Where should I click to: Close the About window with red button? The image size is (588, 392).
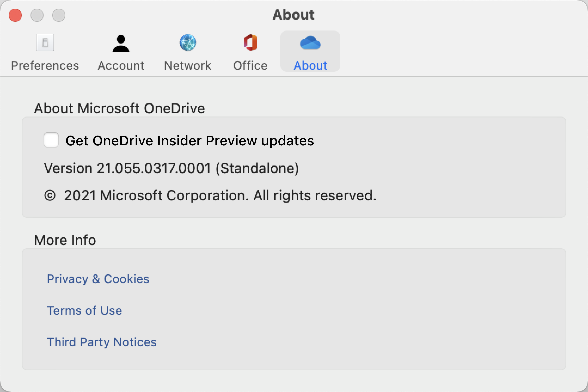click(x=15, y=15)
